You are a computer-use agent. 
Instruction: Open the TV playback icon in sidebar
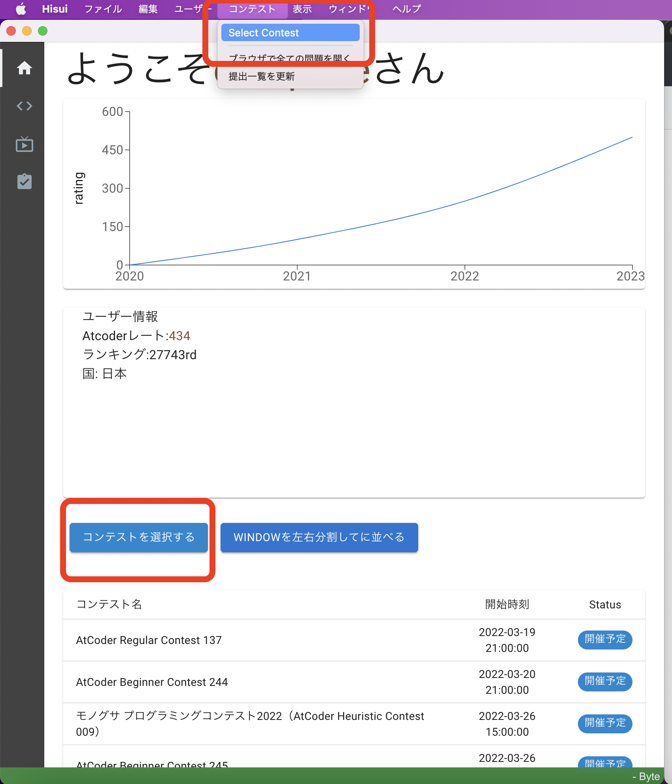(x=24, y=144)
